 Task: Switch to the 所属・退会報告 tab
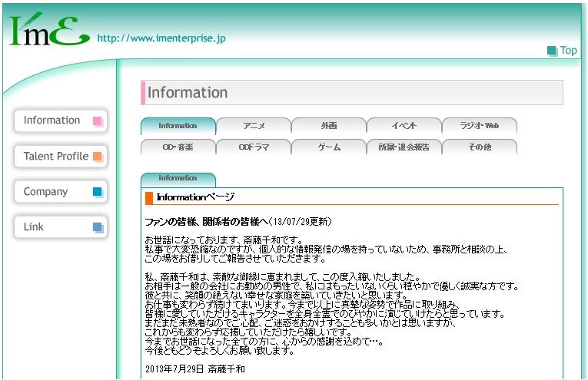click(x=404, y=147)
